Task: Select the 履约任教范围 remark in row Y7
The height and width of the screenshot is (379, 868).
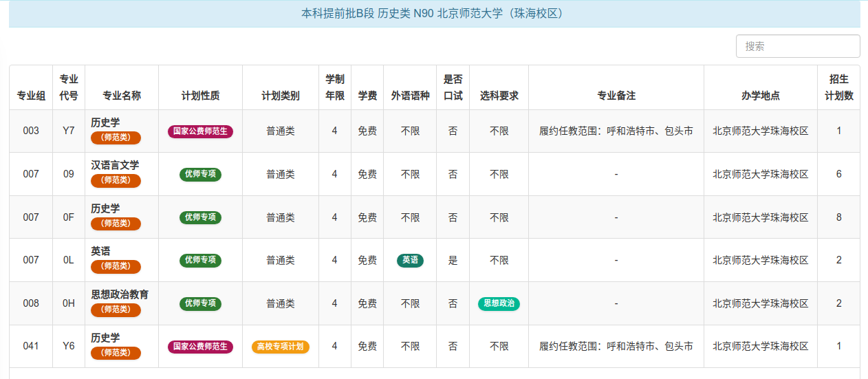Action: pos(616,131)
